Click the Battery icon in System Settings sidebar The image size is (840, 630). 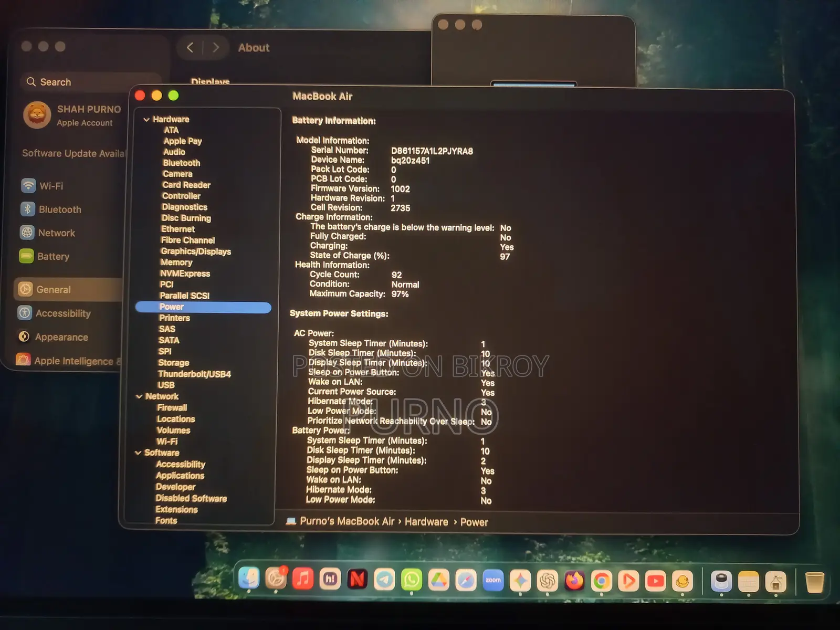point(26,256)
